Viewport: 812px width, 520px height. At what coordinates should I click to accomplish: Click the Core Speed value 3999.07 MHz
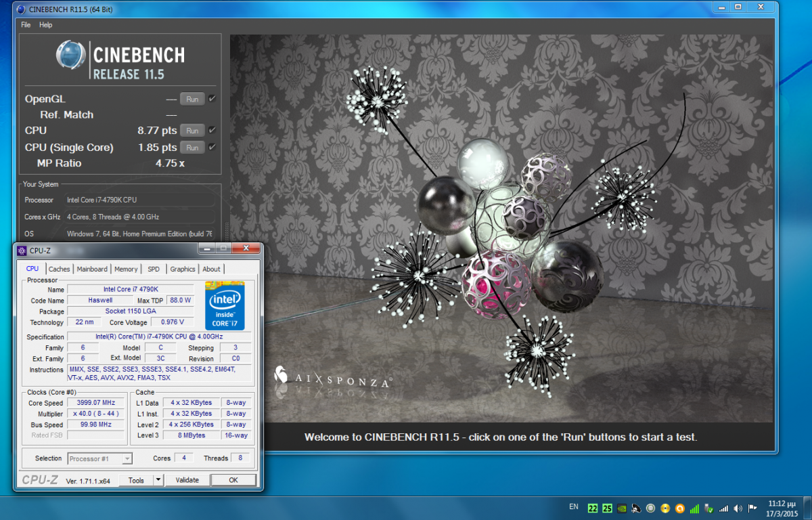click(95, 403)
